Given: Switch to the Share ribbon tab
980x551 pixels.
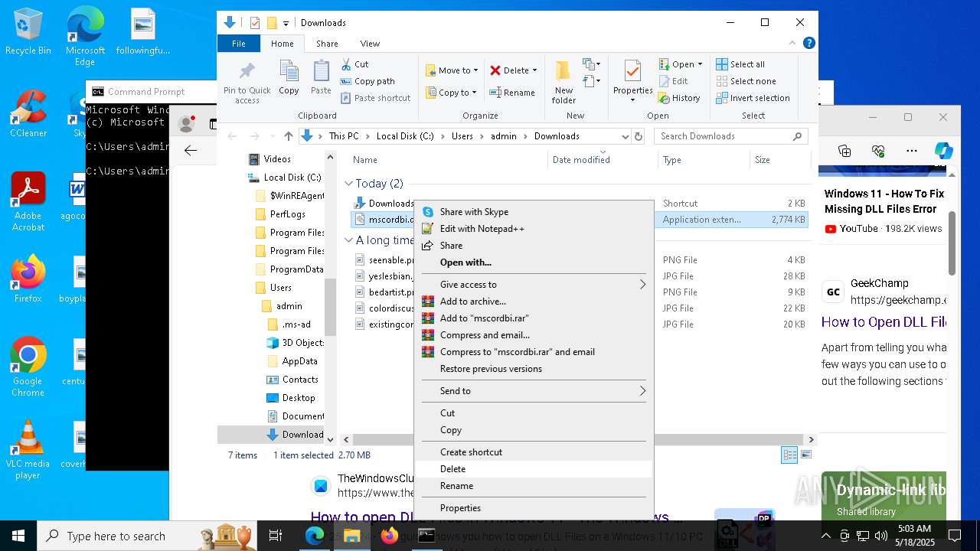Looking at the screenshot, I should click(327, 44).
